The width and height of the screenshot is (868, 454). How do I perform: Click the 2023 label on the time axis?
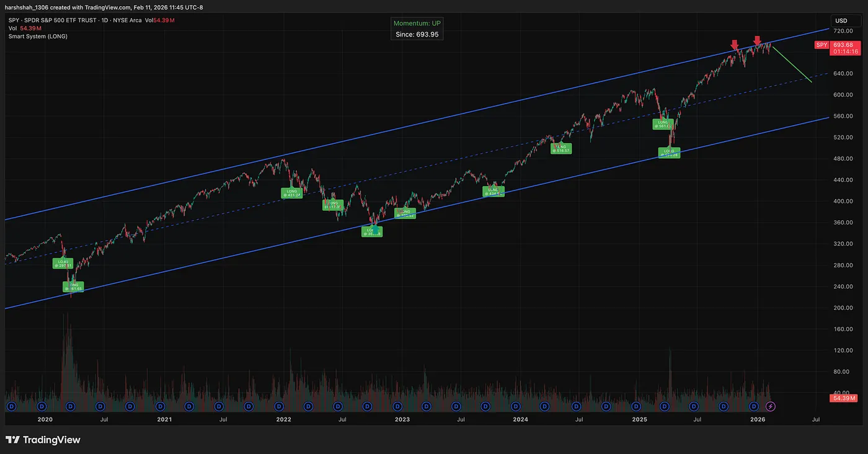[402, 420]
